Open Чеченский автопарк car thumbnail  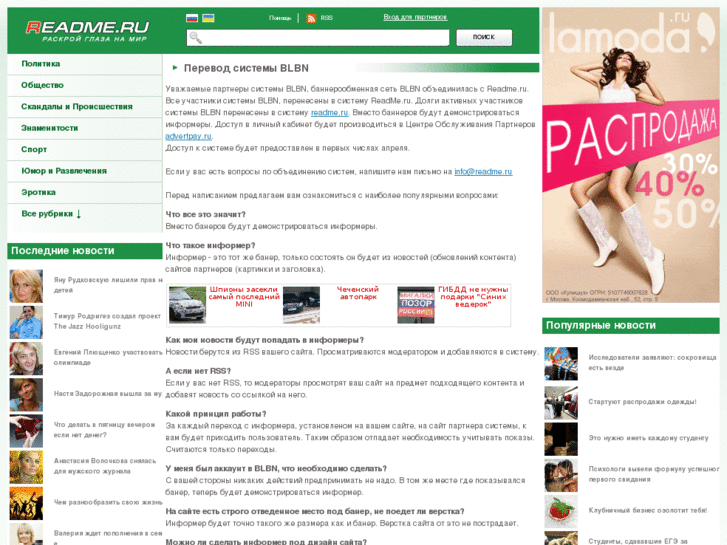[x=301, y=305]
